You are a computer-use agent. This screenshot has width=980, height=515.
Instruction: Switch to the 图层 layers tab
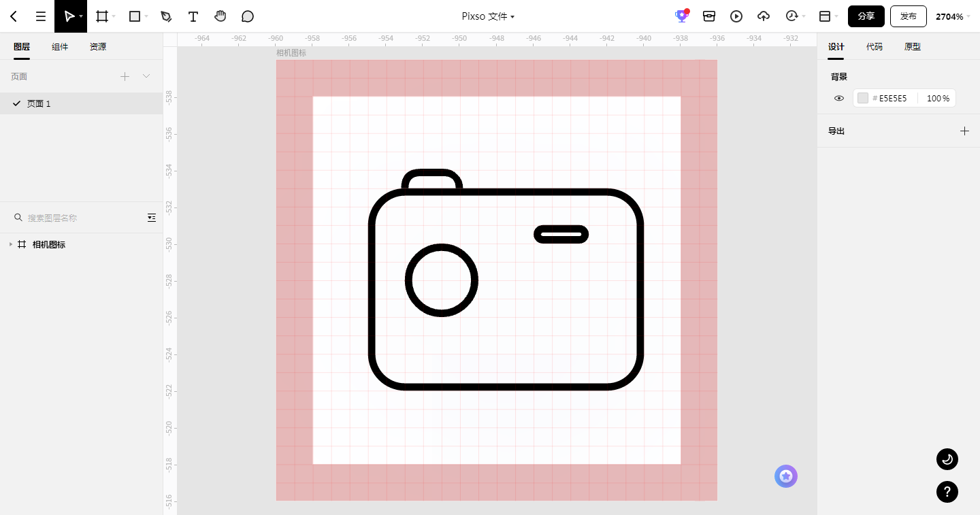(22, 47)
